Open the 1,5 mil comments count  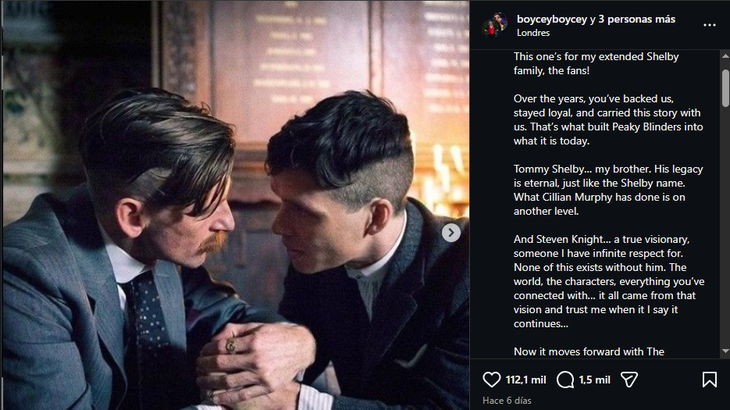(594, 379)
